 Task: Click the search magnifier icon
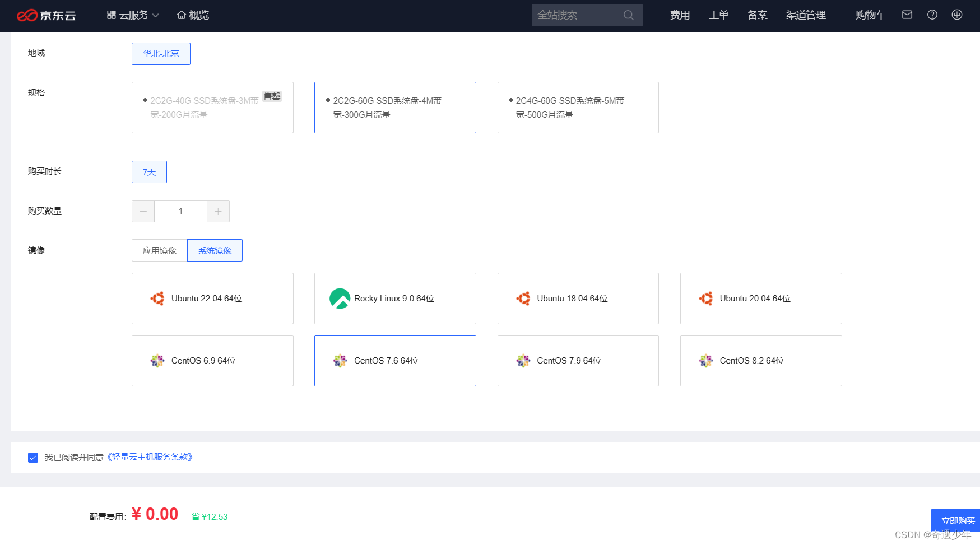click(629, 15)
